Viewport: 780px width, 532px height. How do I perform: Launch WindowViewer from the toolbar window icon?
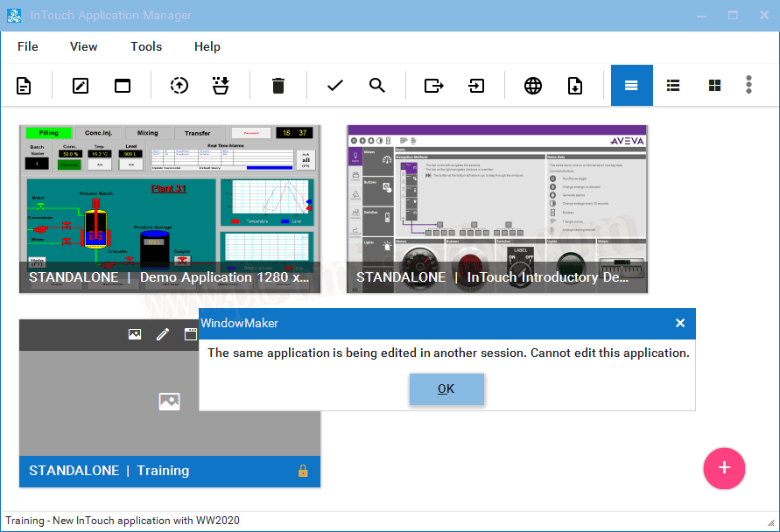click(123, 86)
